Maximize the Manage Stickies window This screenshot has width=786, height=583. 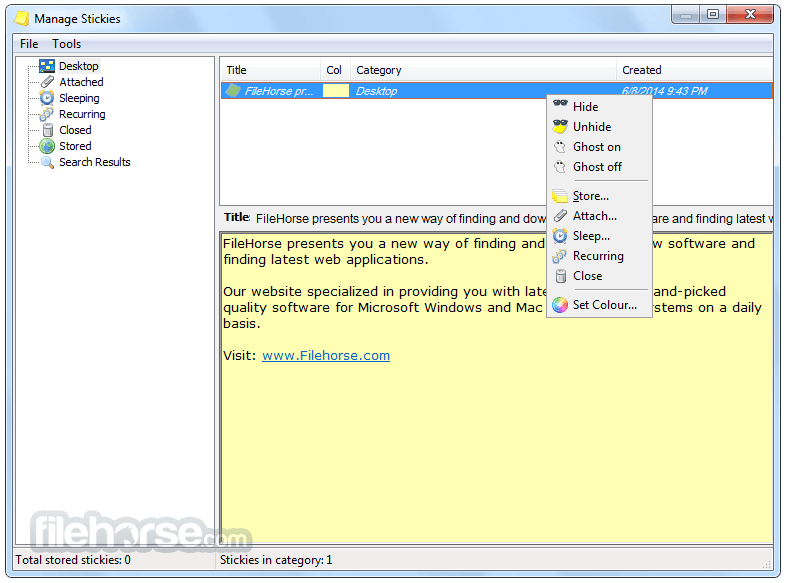coord(713,14)
